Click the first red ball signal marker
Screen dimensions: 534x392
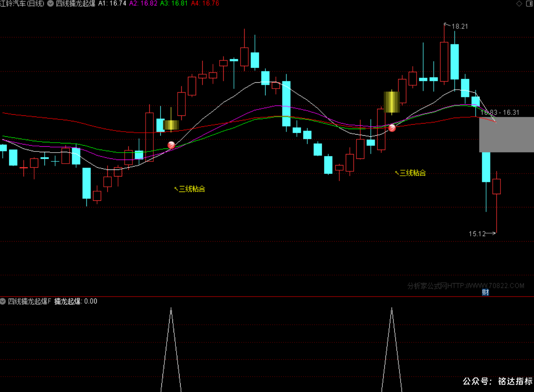coord(171,145)
